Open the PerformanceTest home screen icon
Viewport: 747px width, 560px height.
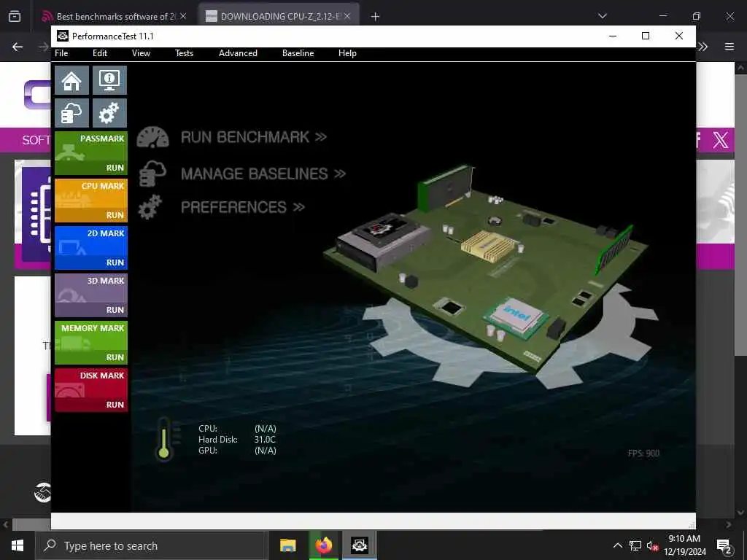(71, 80)
